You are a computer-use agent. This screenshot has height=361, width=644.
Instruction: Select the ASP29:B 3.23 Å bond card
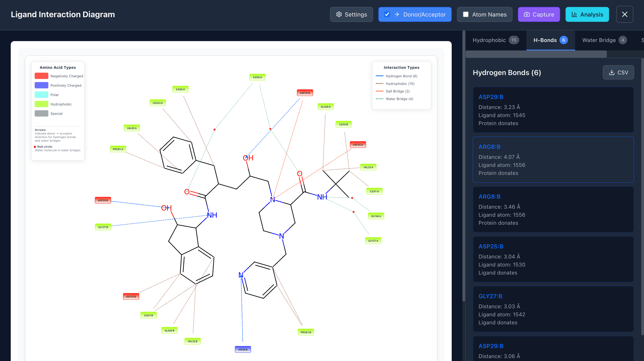tap(553, 110)
